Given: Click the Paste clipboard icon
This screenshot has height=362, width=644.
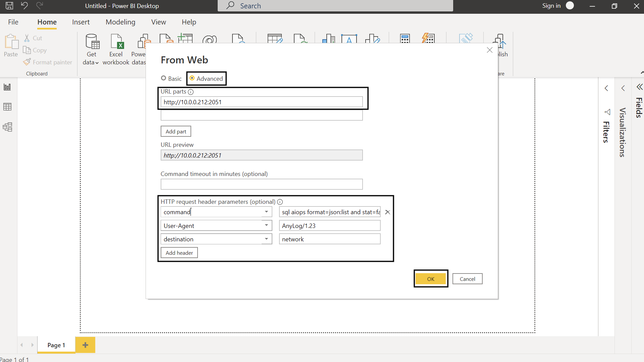Looking at the screenshot, I should coord(11,42).
